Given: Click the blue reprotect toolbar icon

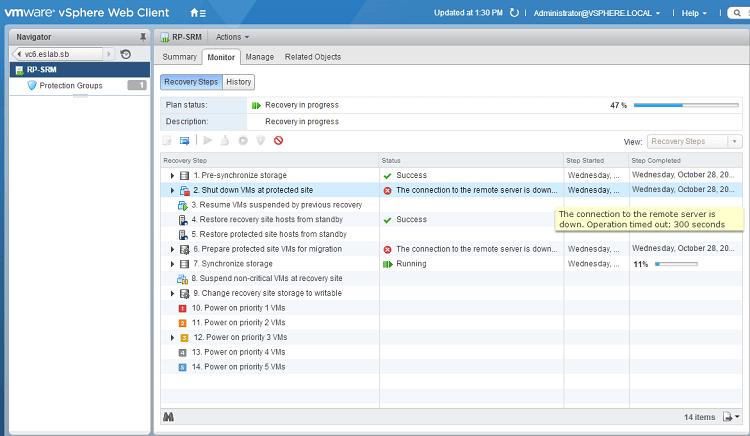Looking at the screenshot, I should click(x=185, y=141).
